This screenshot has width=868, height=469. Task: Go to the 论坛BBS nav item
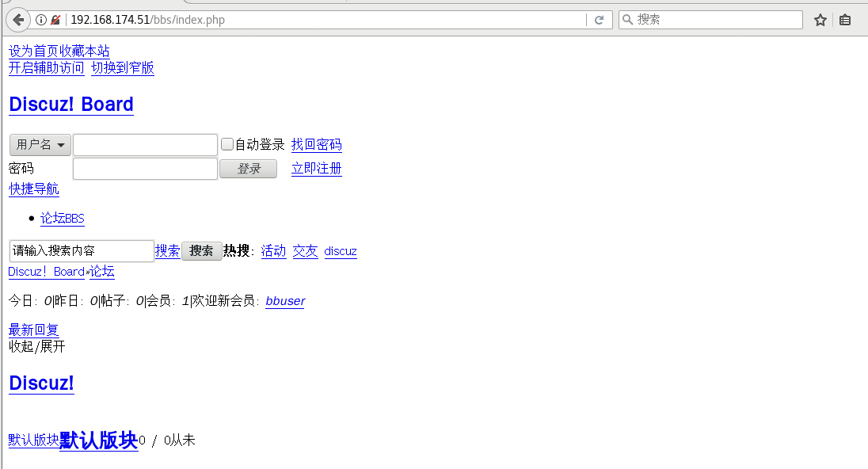pos(63,218)
